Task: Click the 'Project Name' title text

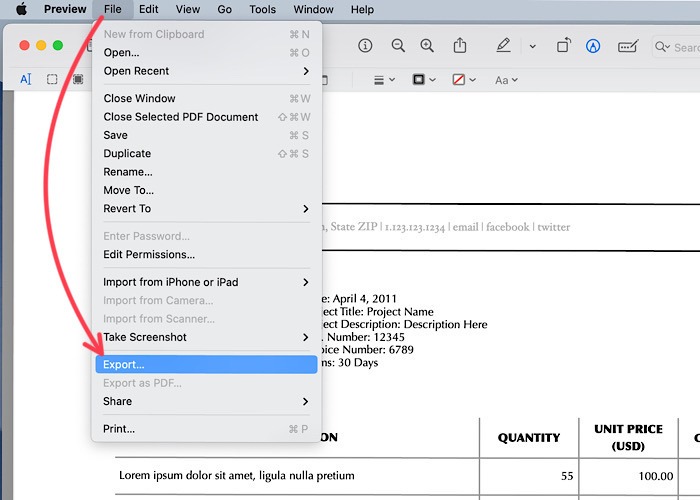Action: coord(400,312)
